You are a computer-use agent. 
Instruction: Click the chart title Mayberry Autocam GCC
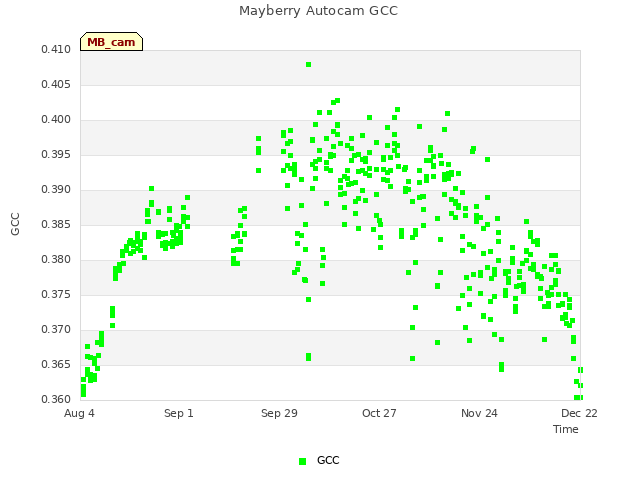[318, 11]
